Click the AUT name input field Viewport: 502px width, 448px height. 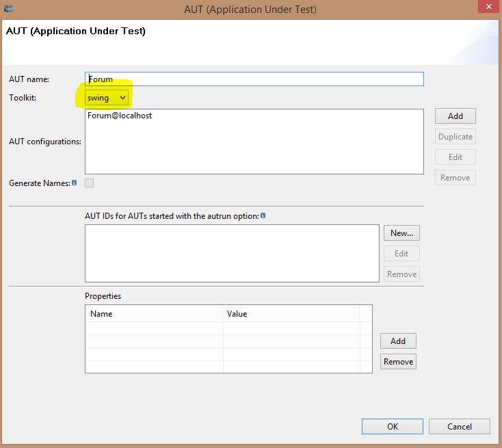click(x=254, y=79)
